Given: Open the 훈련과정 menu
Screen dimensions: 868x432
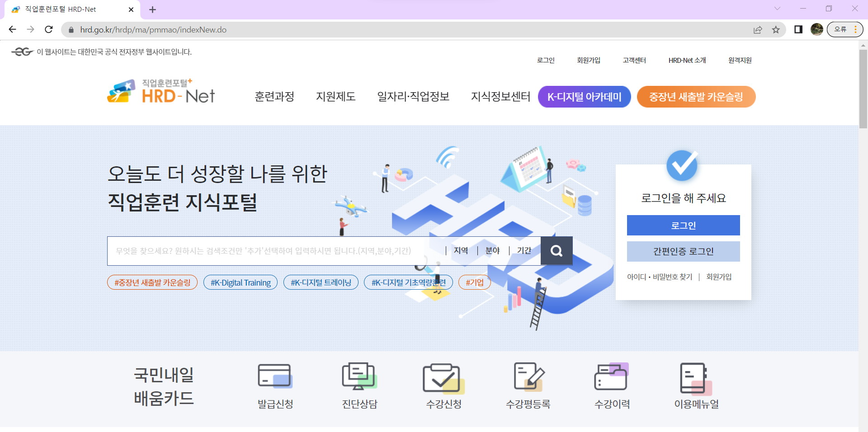Looking at the screenshot, I should click(274, 97).
